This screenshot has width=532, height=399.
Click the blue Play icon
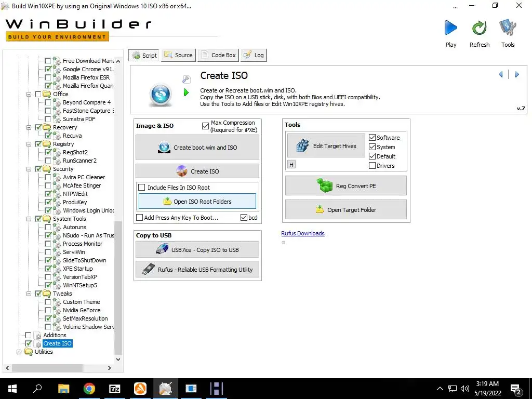(450, 28)
